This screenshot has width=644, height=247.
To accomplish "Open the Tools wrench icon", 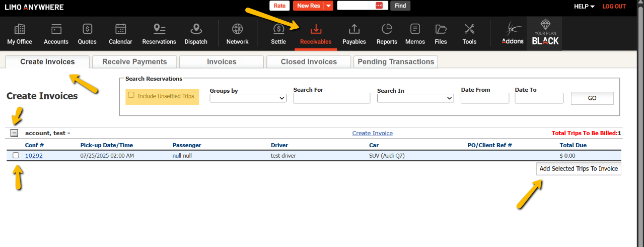I will (x=469, y=29).
